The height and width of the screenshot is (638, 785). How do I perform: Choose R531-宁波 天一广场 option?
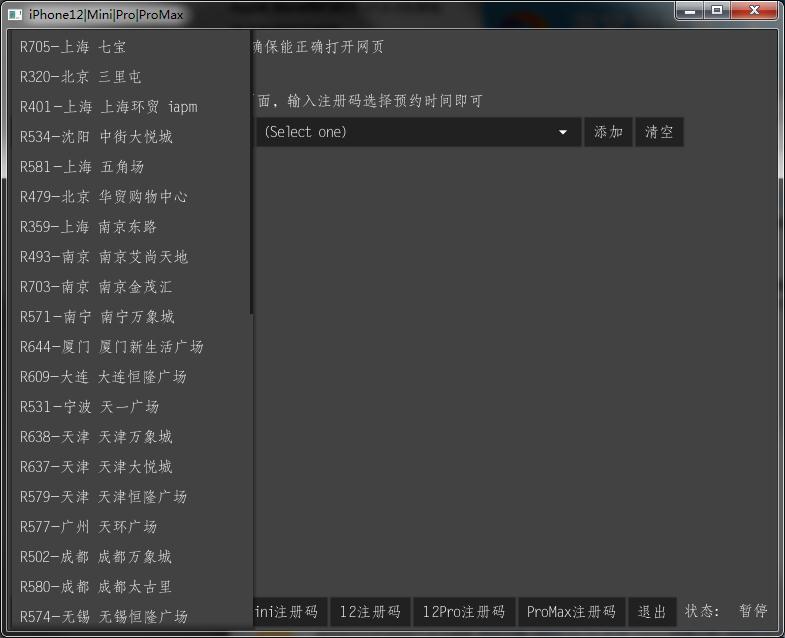[89, 407]
